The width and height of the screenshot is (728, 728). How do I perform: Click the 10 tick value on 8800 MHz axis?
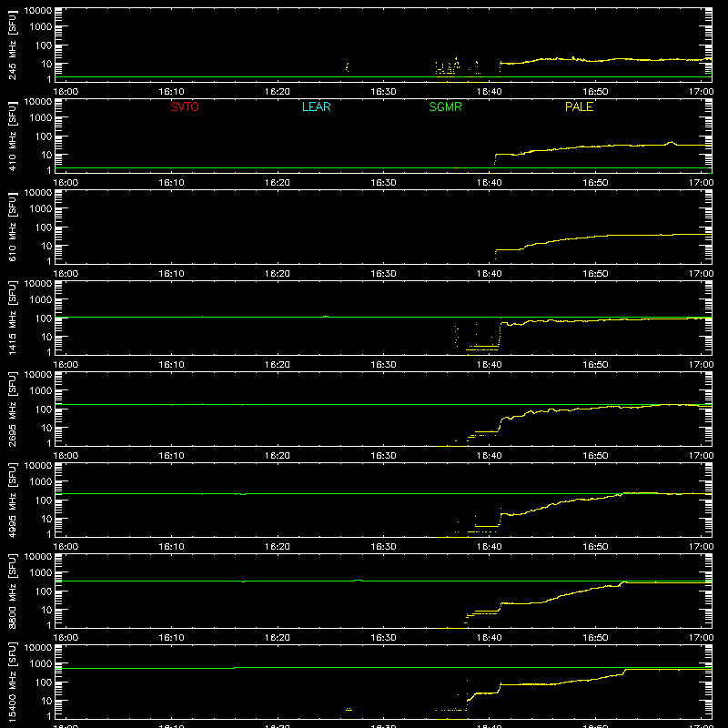tap(46, 610)
